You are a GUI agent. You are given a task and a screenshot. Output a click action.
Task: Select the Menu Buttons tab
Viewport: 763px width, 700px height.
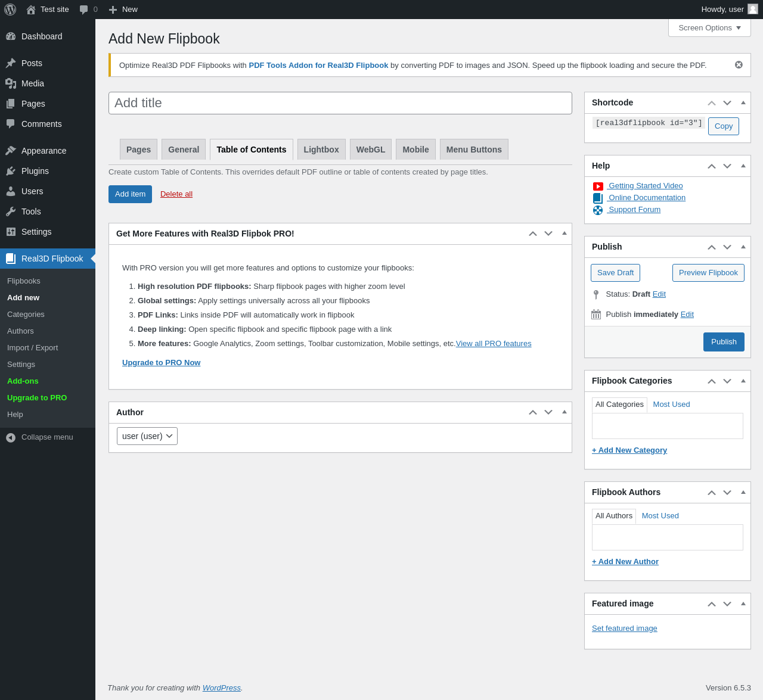click(x=474, y=150)
